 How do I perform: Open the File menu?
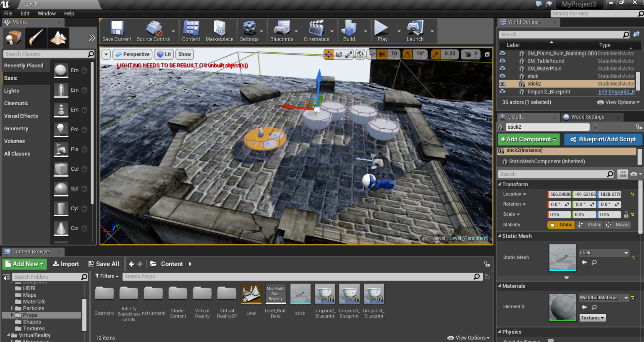tap(8, 13)
